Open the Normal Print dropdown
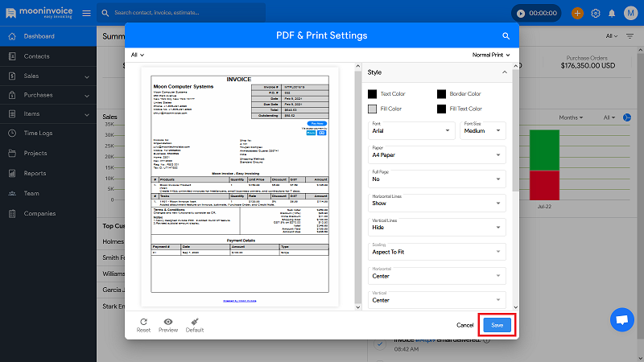Screen dimensions: 644x362 pos(491,55)
